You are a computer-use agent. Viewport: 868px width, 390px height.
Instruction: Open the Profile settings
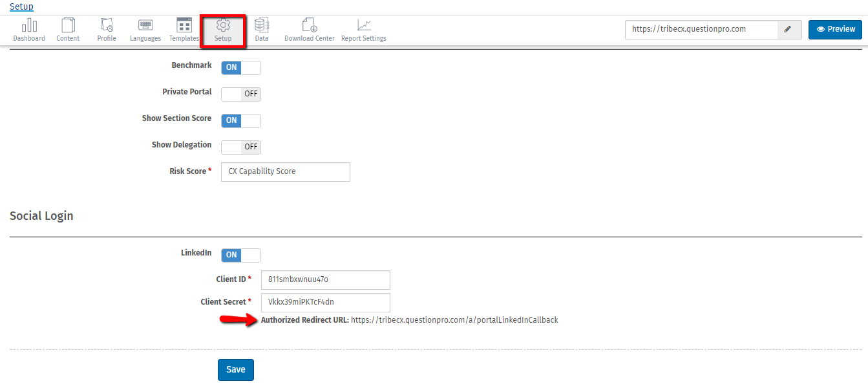[106, 29]
